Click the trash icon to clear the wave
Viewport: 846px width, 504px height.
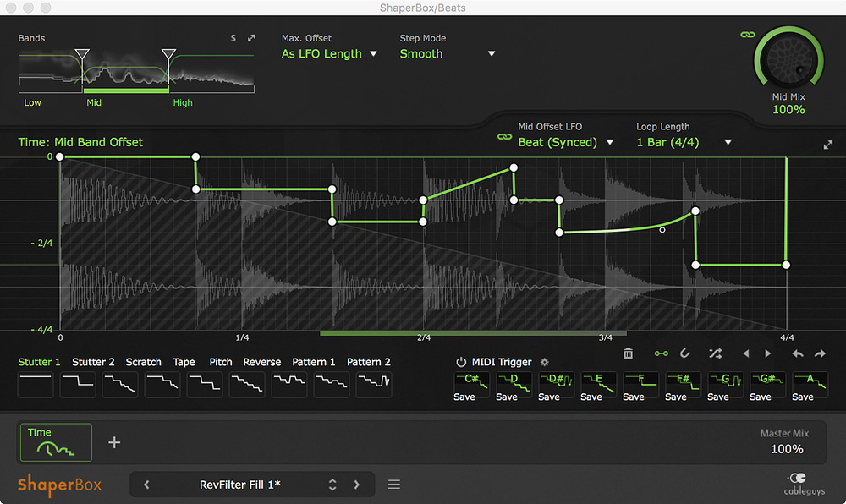click(x=628, y=353)
